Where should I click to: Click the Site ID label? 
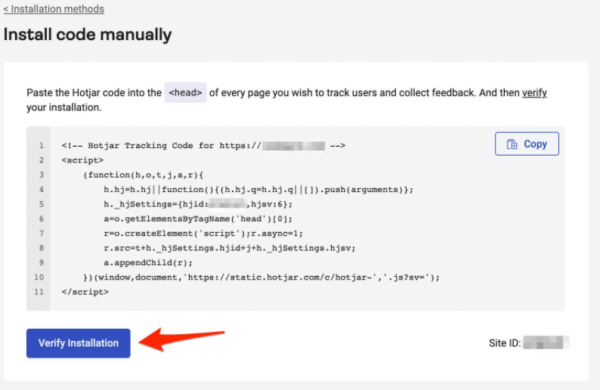pyautogui.click(x=505, y=343)
